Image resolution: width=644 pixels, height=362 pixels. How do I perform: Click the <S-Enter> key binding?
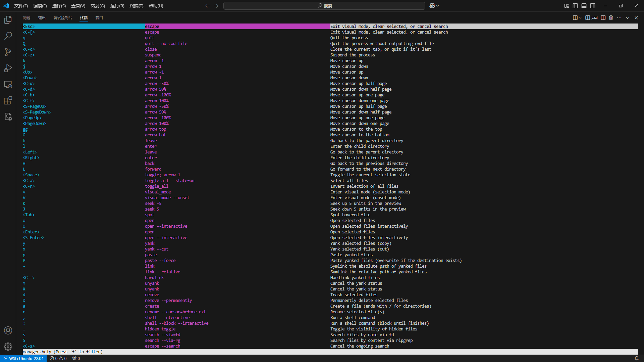(34, 238)
